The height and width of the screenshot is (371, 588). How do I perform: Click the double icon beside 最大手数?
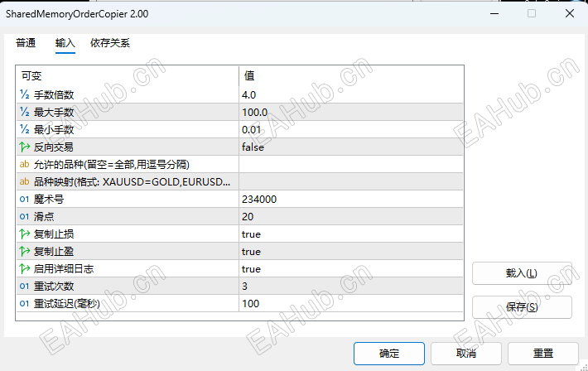tap(24, 112)
